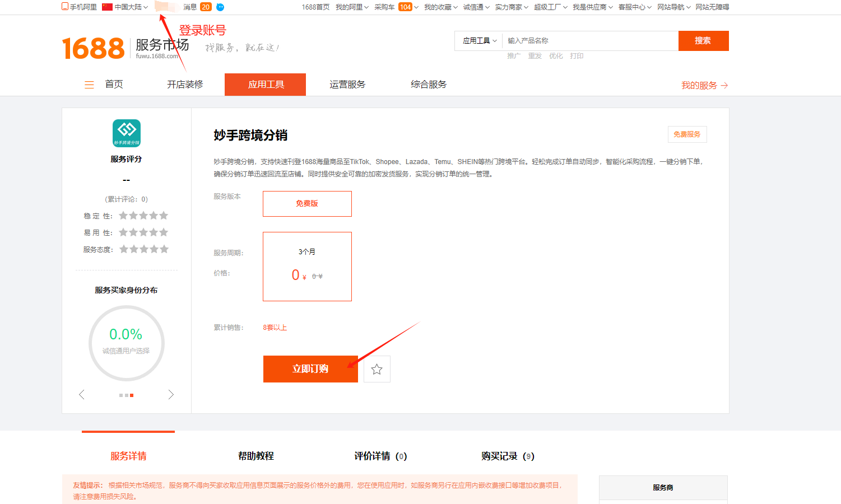Click the 服务商 panel header
The height and width of the screenshot is (504, 841).
pos(663,488)
